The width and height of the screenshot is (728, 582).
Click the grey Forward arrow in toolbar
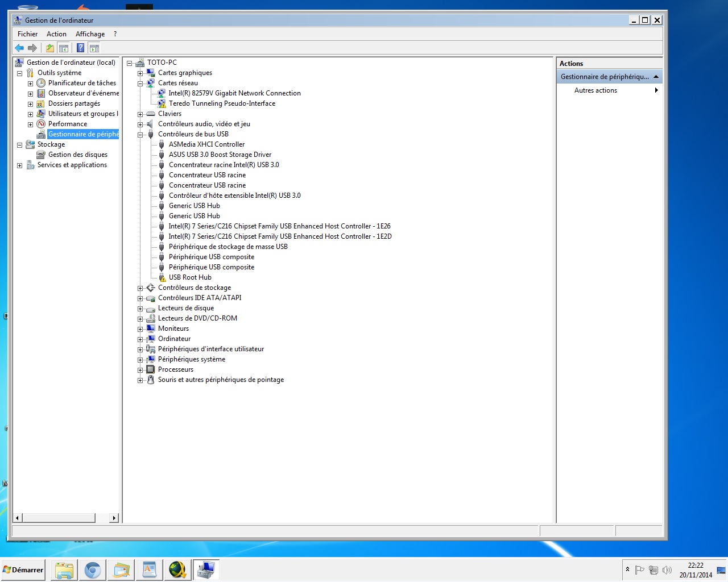click(x=32, y=48)
